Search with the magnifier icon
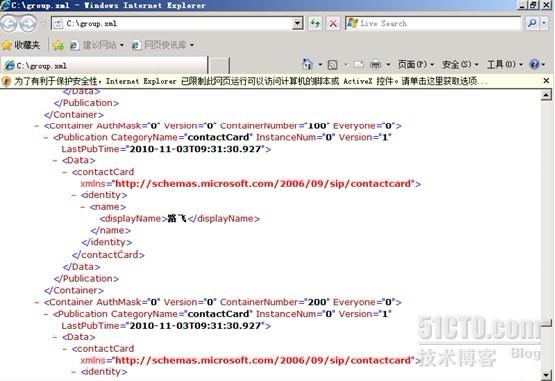Image resolution: width=555 pixels, height=381 pixels. [x=532, y=23]
